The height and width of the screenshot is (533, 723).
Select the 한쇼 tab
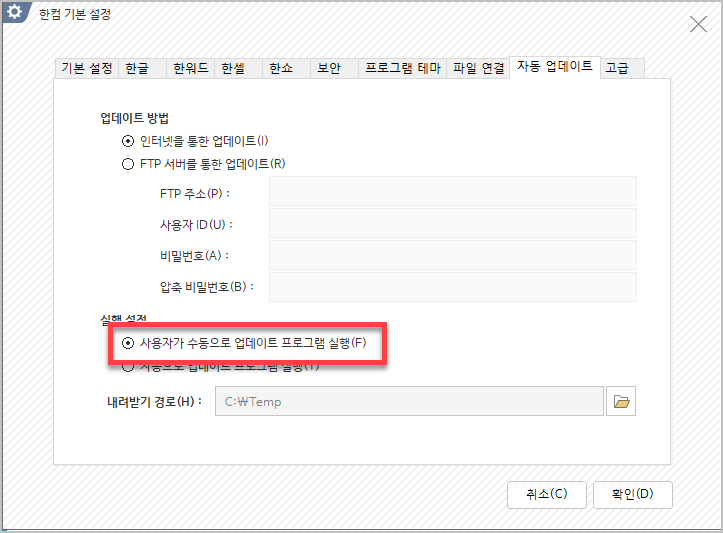coord(286,69)
